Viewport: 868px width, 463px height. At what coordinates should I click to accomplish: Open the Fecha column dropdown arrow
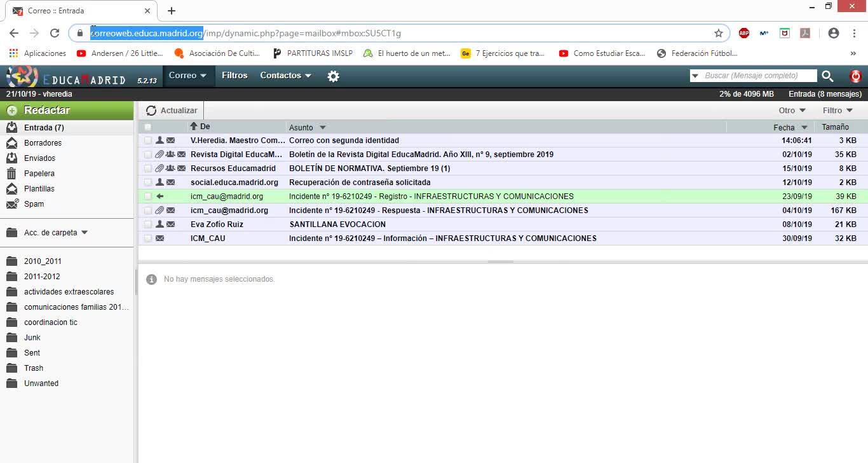point(804,128)
